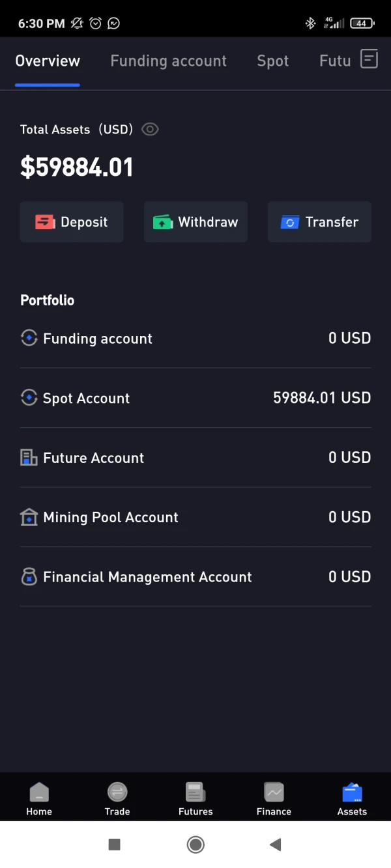Viewport: 391px width, 868px height.
Task: Open the records icon beside the tabs
Action: point(369,59)
